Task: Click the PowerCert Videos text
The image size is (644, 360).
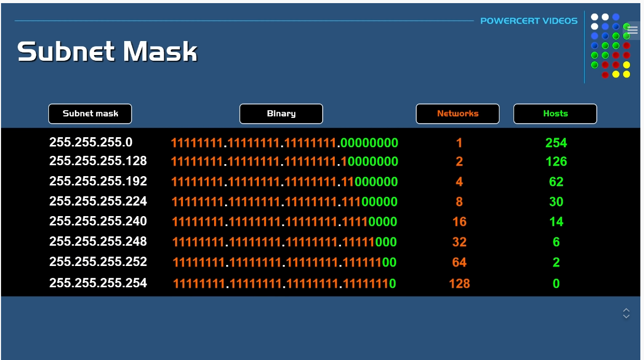Action: (x=529, y=21)
